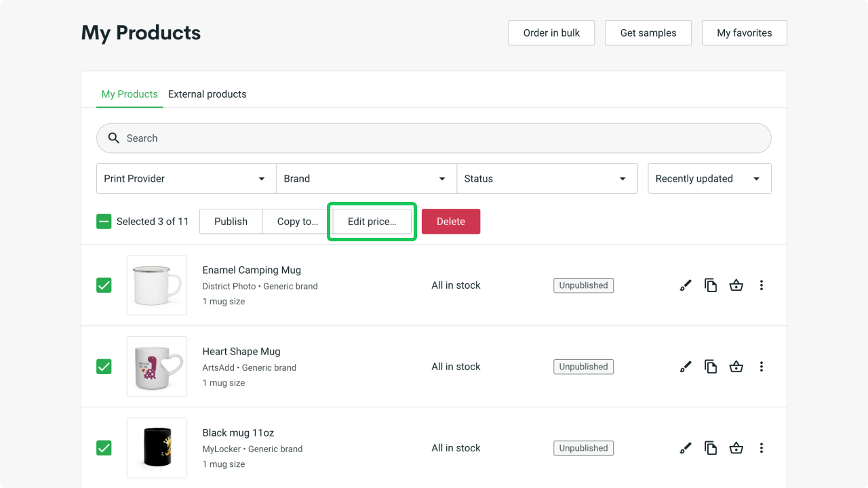
Task: Duplicate the Black mug 11oz product
Action: pos(711,448)
